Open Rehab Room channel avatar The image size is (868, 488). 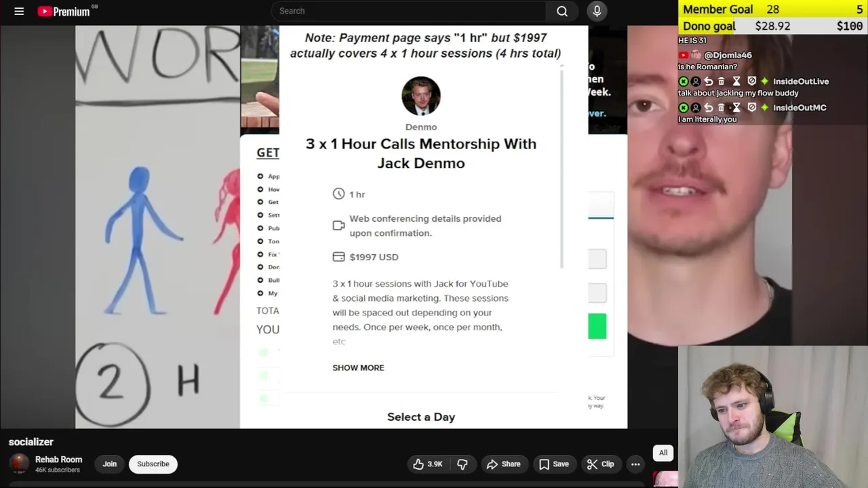tap(19, 464)
